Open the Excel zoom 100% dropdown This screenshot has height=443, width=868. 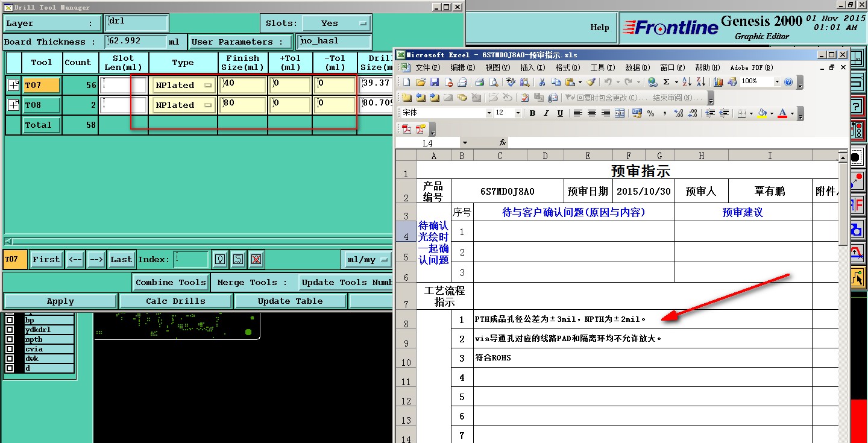[x=777, y=82]
